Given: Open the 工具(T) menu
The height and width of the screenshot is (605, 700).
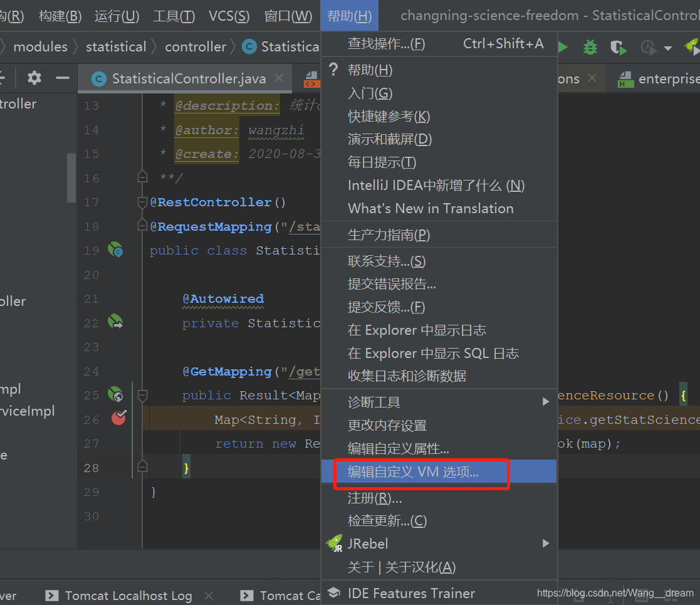Looking at the screenshot, I should point(174,16).
